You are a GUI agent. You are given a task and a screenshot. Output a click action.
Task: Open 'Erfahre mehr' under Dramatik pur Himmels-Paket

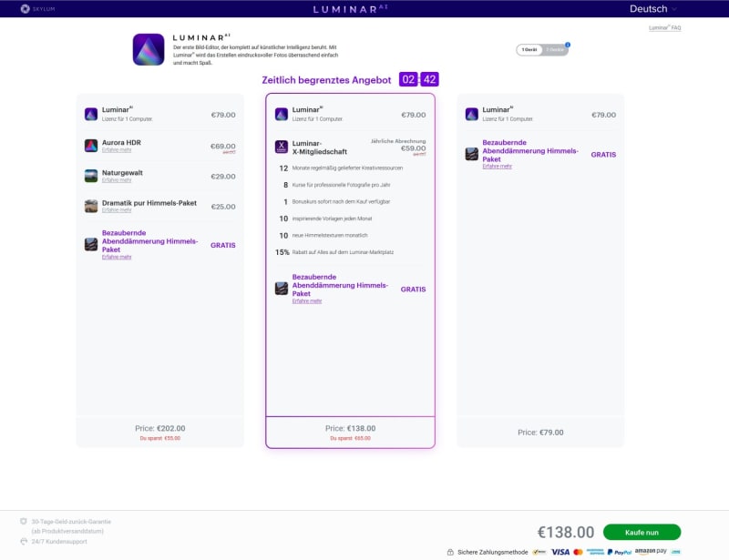click(x=117, y=210)
